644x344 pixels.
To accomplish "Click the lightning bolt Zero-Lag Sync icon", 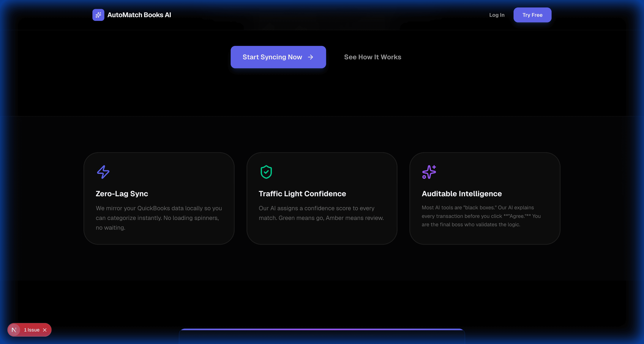I will click(x=103, y=172).
